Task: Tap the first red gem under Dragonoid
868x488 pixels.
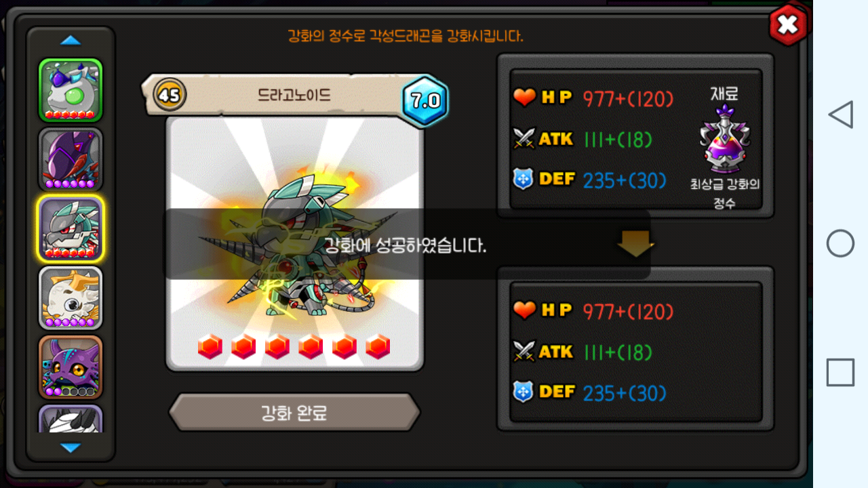Action: [x=210, y=347]
